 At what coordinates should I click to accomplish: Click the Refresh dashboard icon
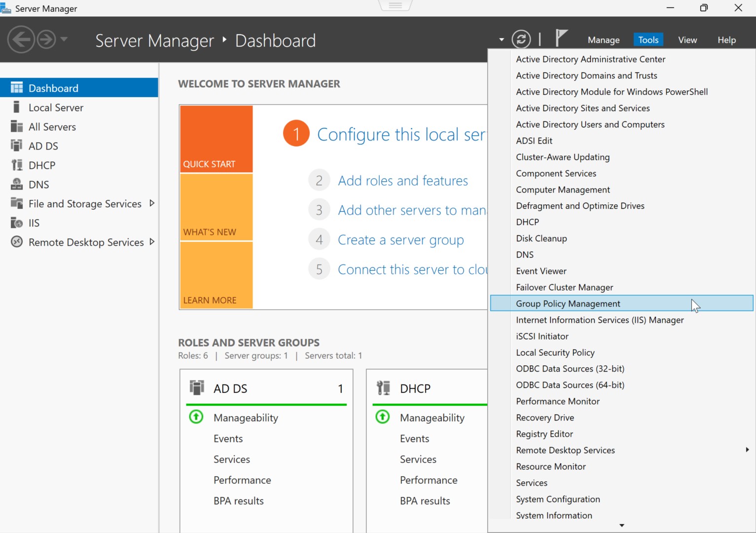click(x=521, y=39)
